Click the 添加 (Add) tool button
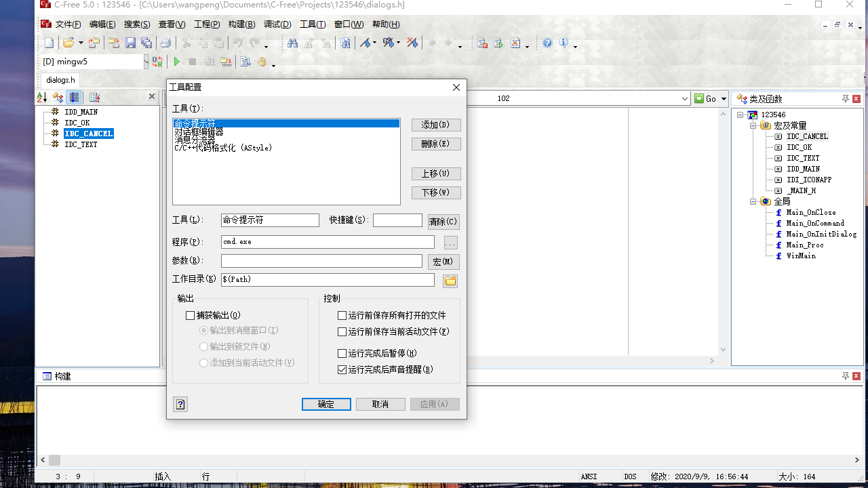The image size is (868, 488). pos(435,125)
